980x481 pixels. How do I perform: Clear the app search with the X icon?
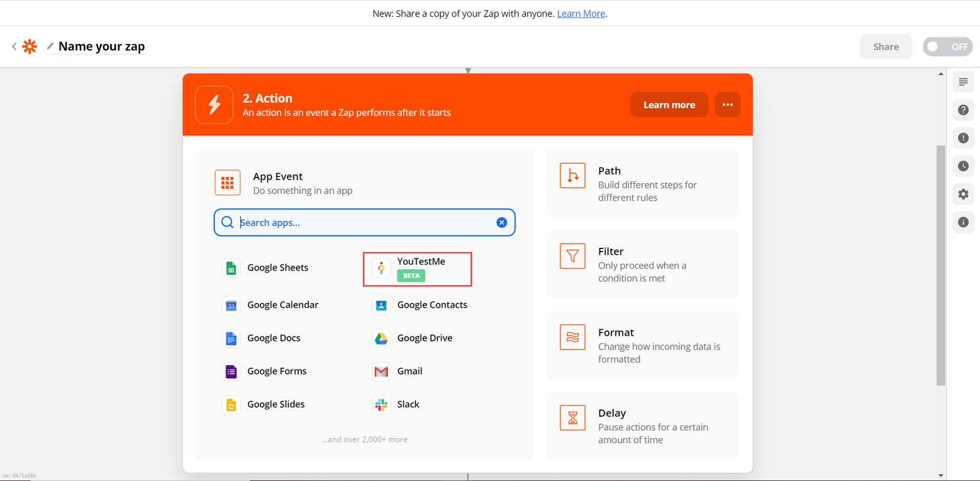point(502,222)
